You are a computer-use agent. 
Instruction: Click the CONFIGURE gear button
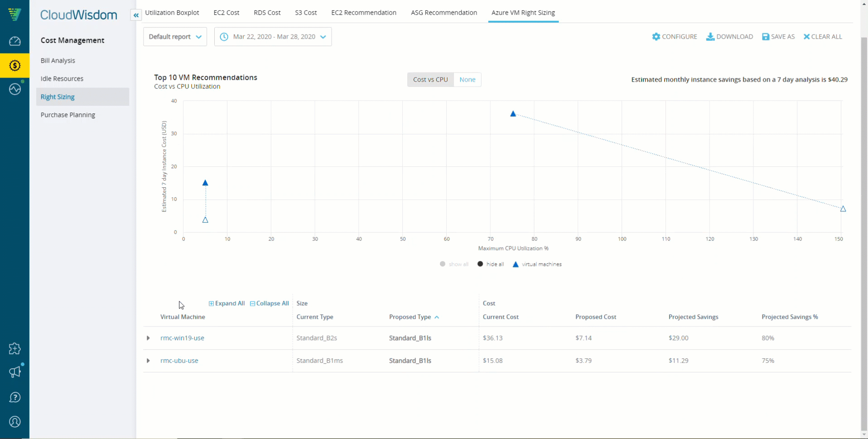tap(674, 37)
